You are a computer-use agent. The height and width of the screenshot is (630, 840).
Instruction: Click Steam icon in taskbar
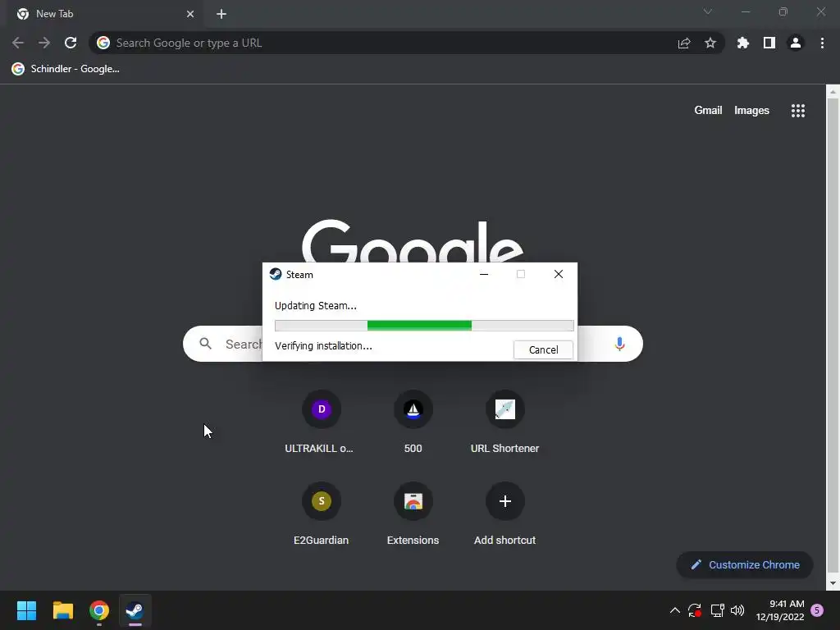coord(135,610)
